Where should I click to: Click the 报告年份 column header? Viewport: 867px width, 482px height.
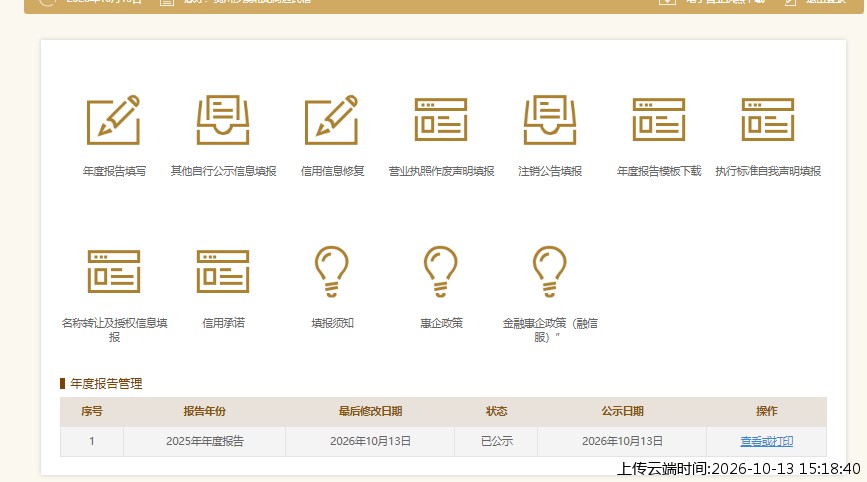pos(205,411)
